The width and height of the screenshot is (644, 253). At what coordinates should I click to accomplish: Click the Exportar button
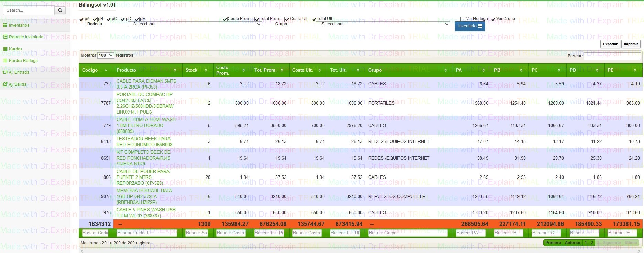point(610,44)
